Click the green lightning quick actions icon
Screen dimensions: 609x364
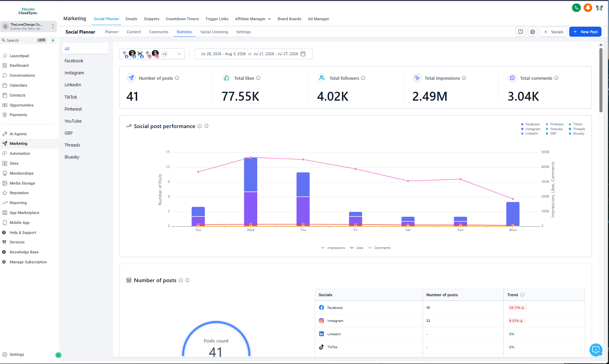(53, 40)
